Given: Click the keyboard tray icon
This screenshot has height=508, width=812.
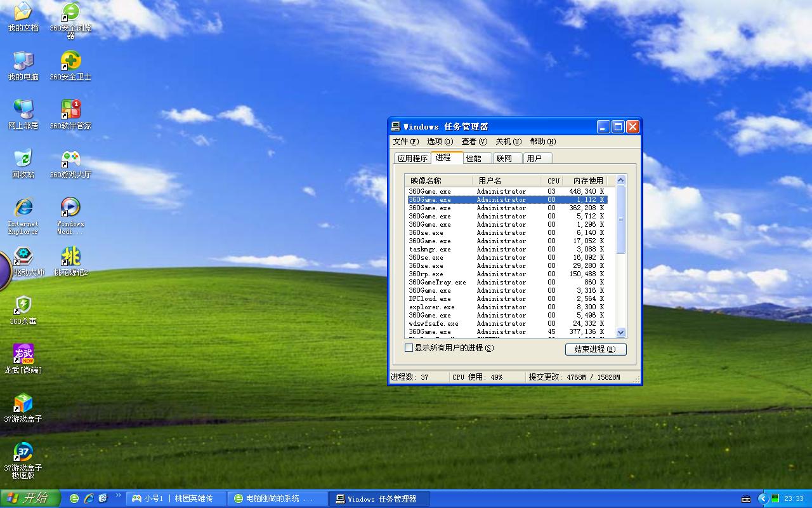Looking at the screenshot, I should (746, 499).
